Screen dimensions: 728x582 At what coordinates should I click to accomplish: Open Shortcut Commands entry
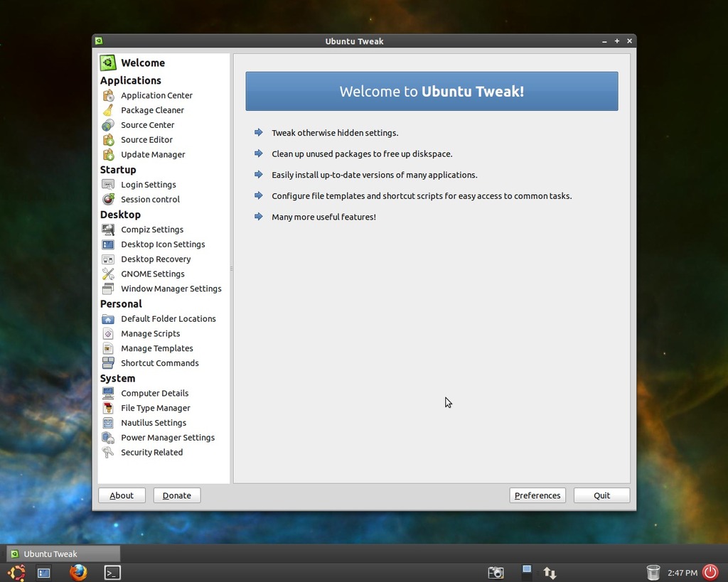coord(160,363)
